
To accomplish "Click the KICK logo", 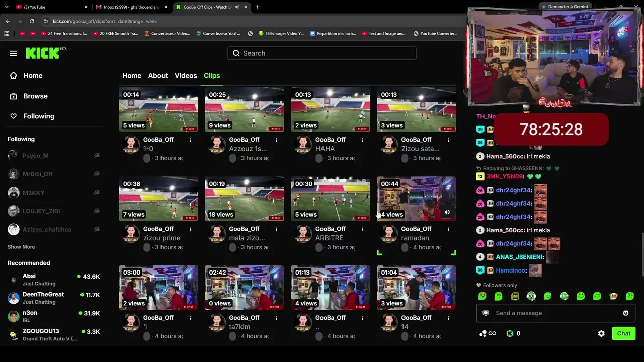I will click(x=46, y=53).
